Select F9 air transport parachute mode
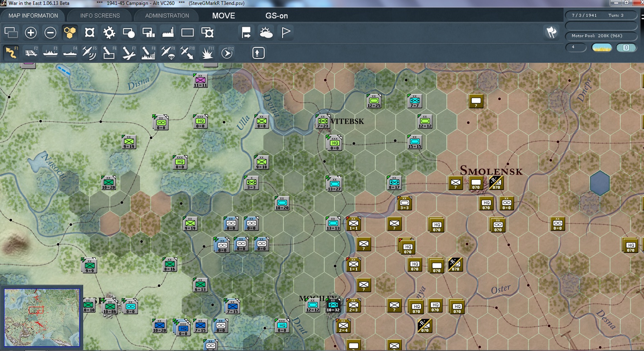644x351 pixels. (168, 53)
